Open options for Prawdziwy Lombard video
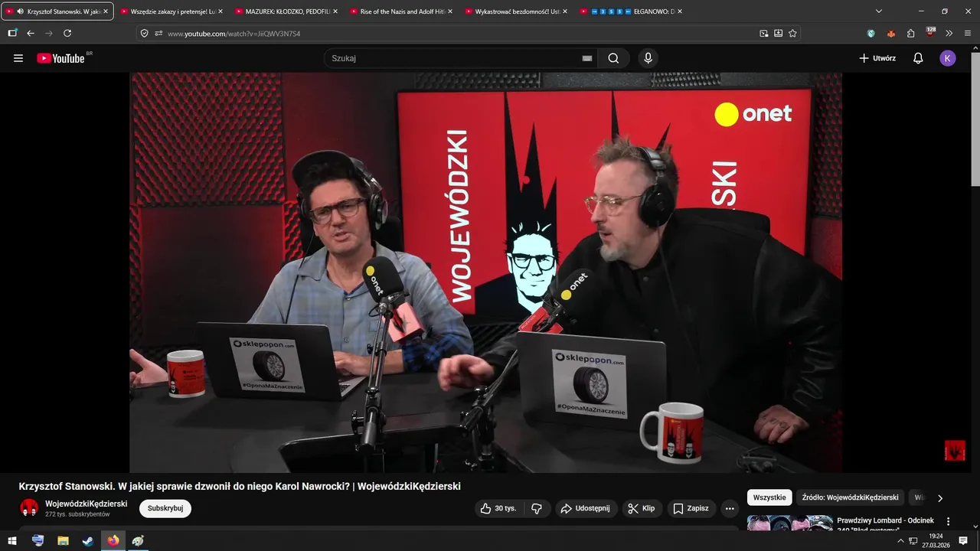 click(x=948, y=521)
